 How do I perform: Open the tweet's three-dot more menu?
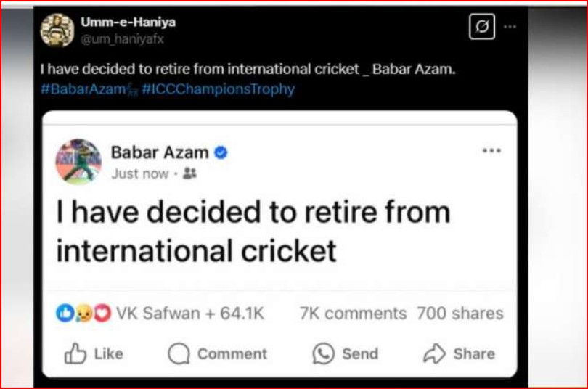click(x=510, y=27)
